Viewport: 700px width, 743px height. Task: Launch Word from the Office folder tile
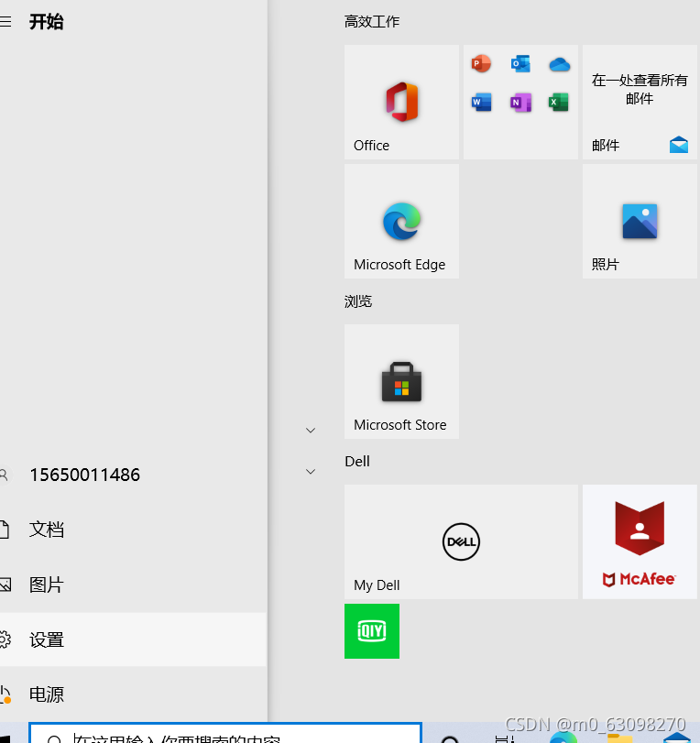point(481,102)
